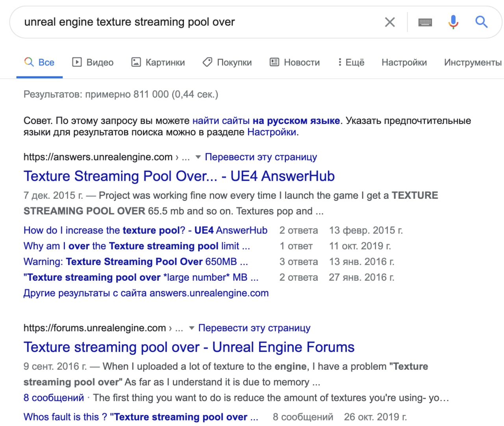
Task: Open the Настройки menu
Action: tap(404, 62)
